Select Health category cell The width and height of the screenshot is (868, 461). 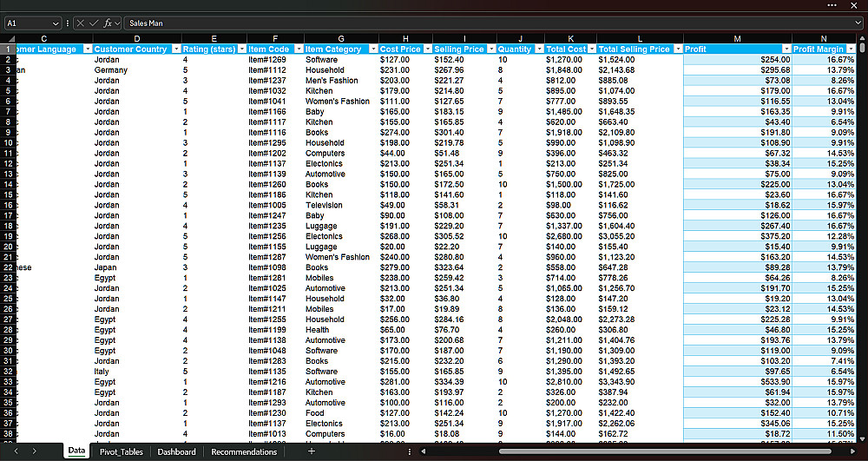coord(341,330)
